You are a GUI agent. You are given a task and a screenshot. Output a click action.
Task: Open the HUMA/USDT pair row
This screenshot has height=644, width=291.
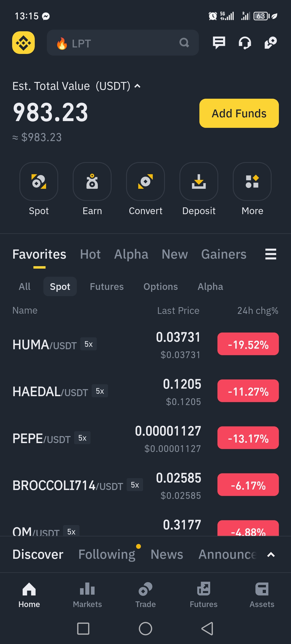[x=108, y=345]
